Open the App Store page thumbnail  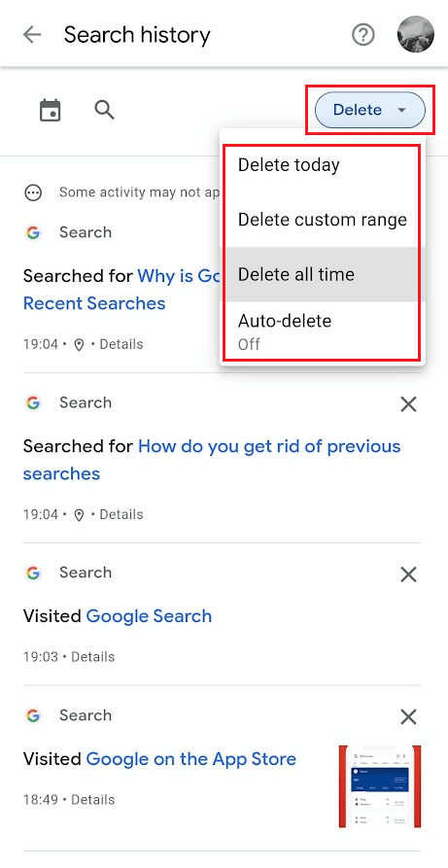pyautogui.click(x=380, y=786)
